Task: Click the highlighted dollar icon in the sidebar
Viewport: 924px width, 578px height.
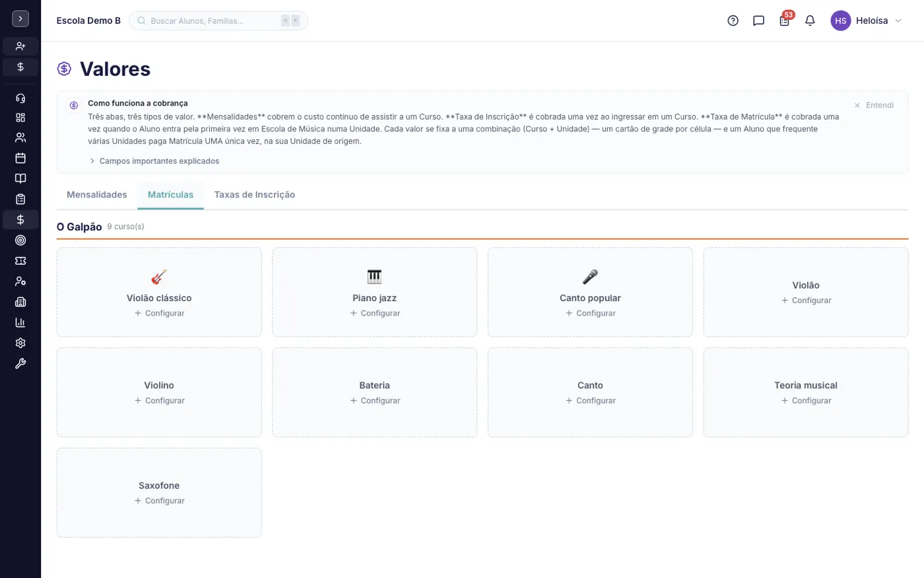Action: coord(20,219)
